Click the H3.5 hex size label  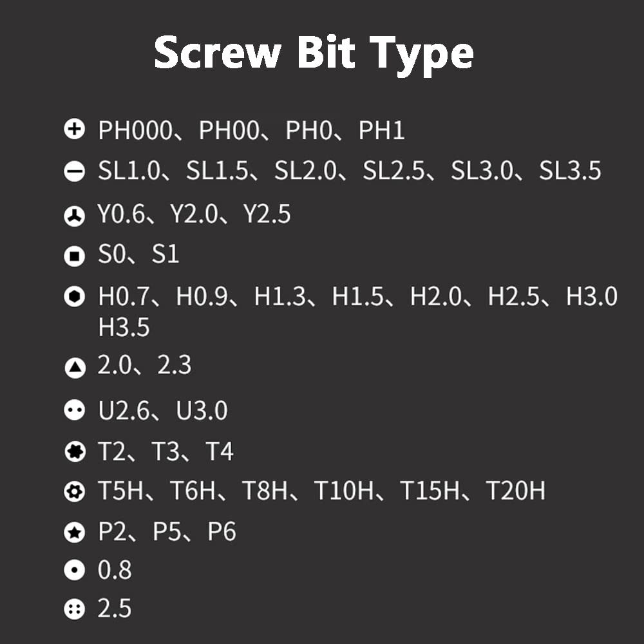pyautogui.click(x=124, y=327)
